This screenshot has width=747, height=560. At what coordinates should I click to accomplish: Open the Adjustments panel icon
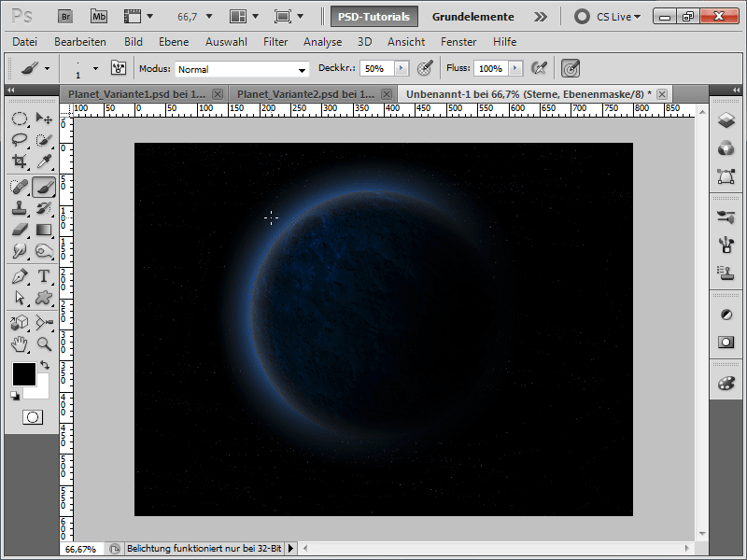[726, 315]
